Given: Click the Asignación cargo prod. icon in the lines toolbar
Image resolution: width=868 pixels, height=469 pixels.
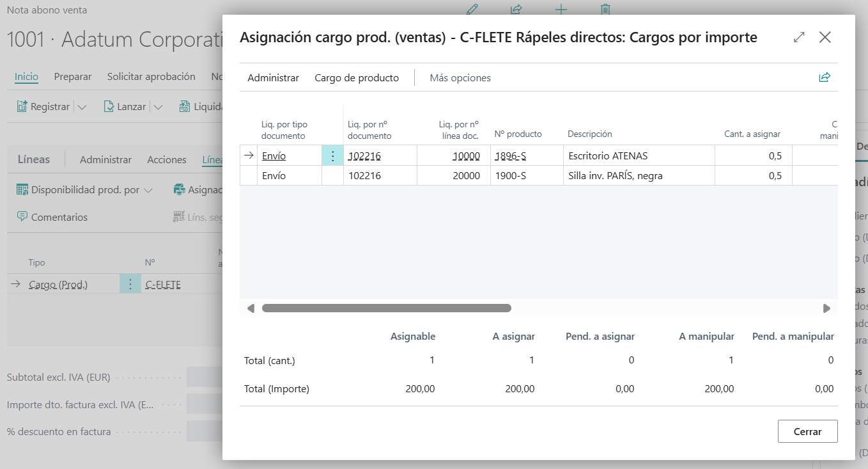Looking at the screenshot, I should pos(179,190).
